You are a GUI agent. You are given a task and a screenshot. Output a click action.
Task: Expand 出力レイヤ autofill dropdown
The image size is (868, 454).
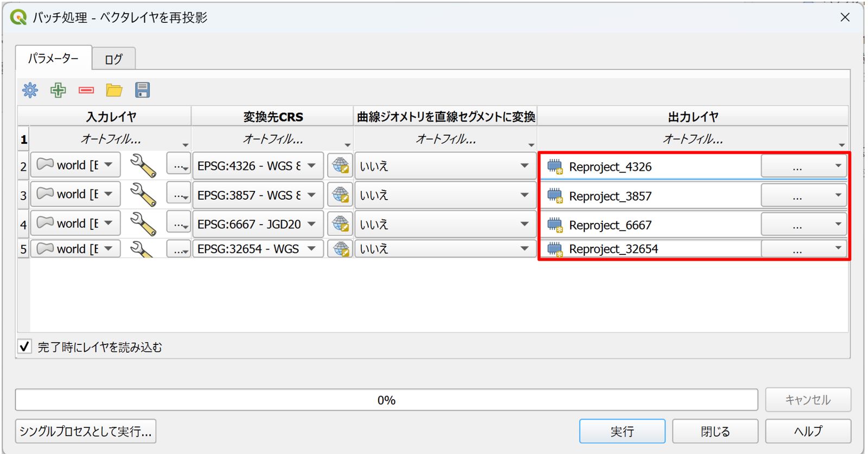(x=693, y=139)
